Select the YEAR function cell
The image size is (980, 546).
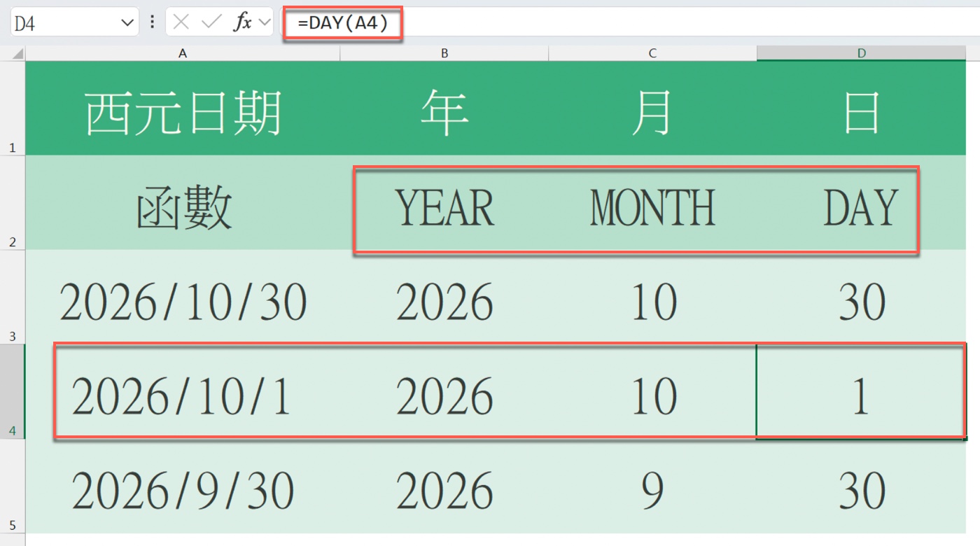444,202
